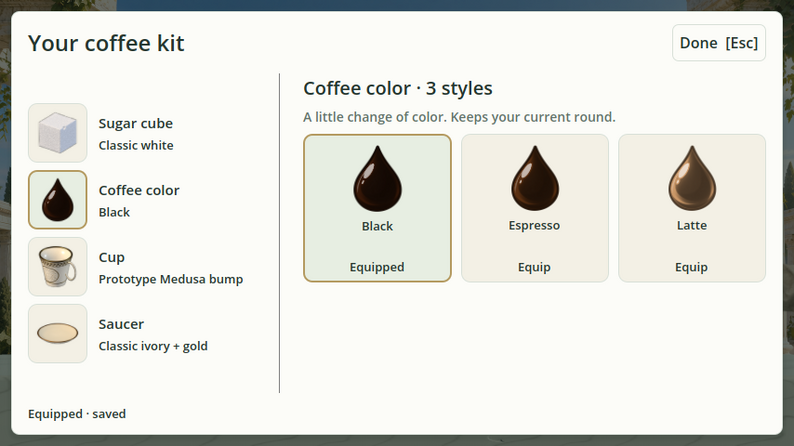
Task: Click the Equipped label on Black
Action: point(377,267)
